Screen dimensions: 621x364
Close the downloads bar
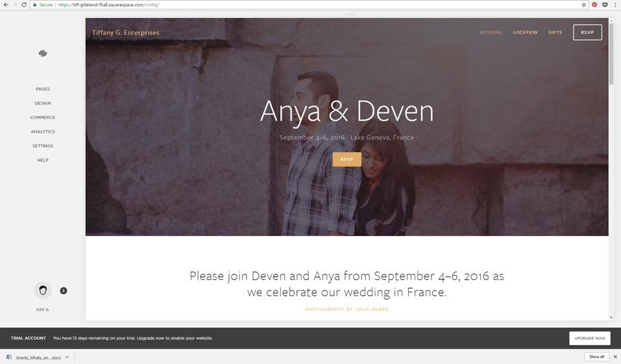click(615, 357)
